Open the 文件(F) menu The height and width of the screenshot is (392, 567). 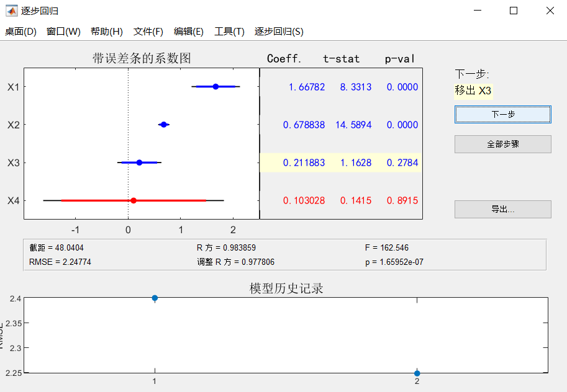(148, 32)
